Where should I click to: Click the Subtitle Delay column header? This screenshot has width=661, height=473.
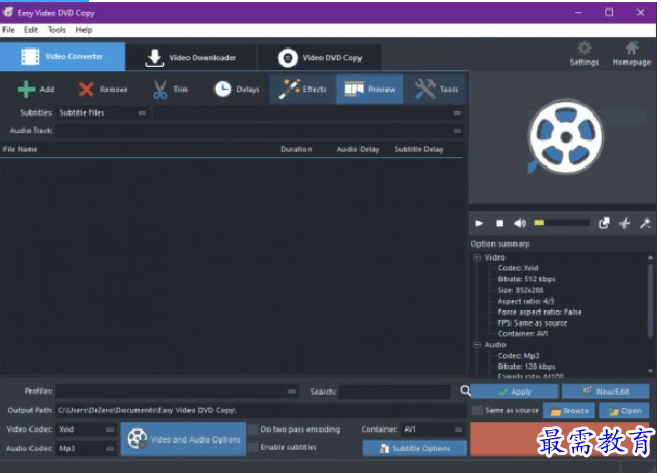[x=419, y=149]
